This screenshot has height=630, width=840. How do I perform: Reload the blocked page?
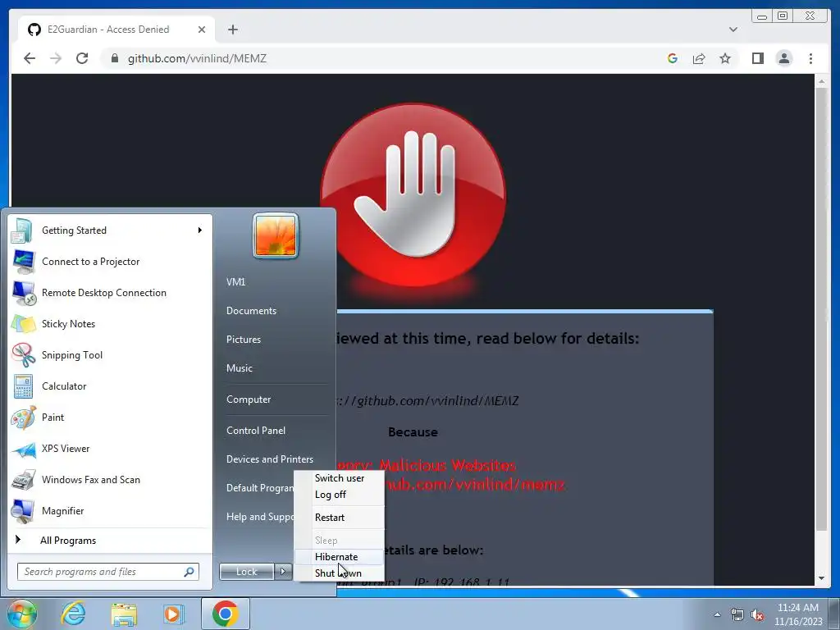[x=82, y=58]
